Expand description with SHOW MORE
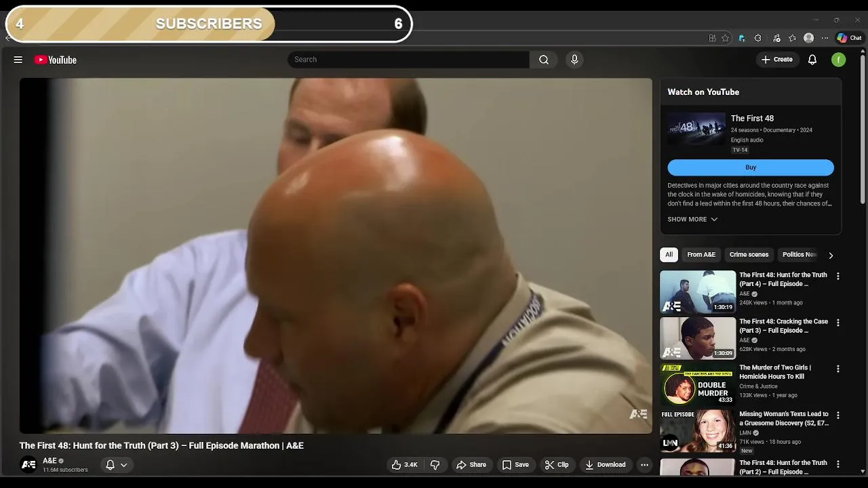Screen dimensions: 868x488 click(x=692, y=219)
